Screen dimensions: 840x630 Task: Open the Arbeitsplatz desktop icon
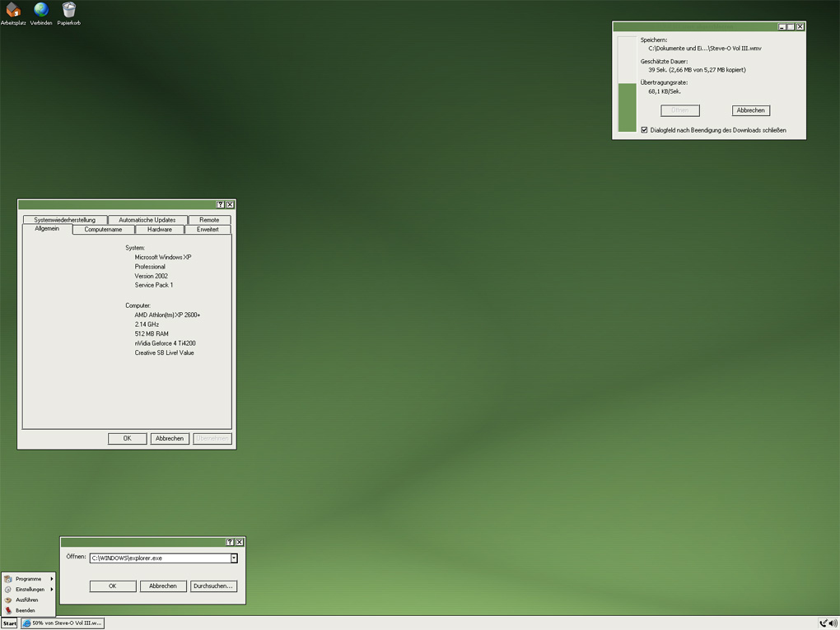pyautogui.click(x=13, y=12)
